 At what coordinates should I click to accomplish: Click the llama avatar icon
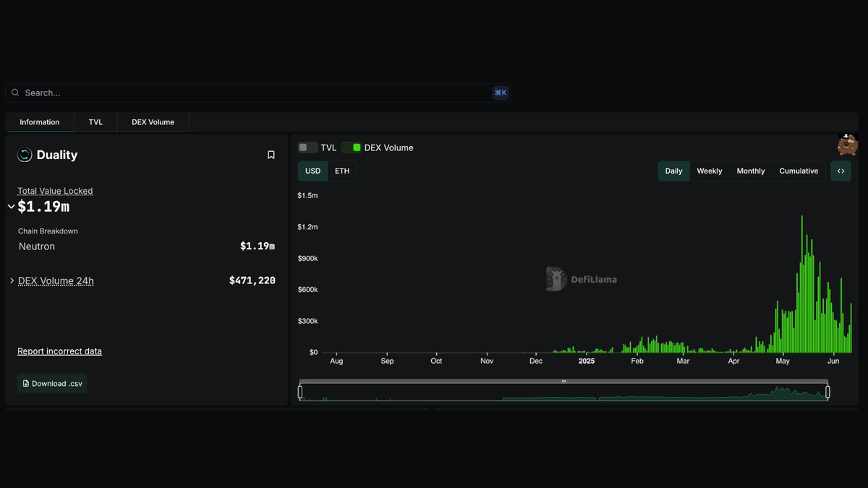848,145
